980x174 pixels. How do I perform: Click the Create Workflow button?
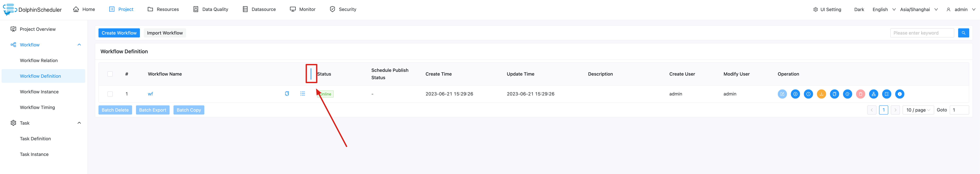(119, 33)
